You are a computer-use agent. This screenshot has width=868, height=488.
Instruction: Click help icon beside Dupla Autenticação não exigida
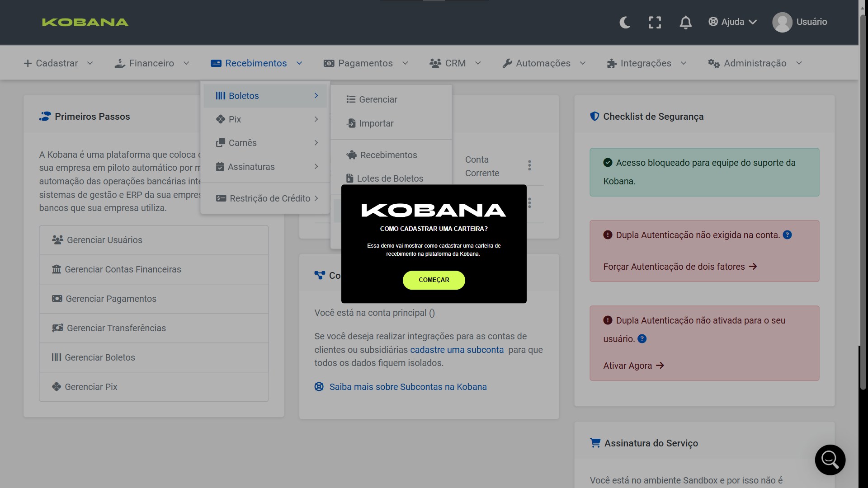[x=787, y=235]
